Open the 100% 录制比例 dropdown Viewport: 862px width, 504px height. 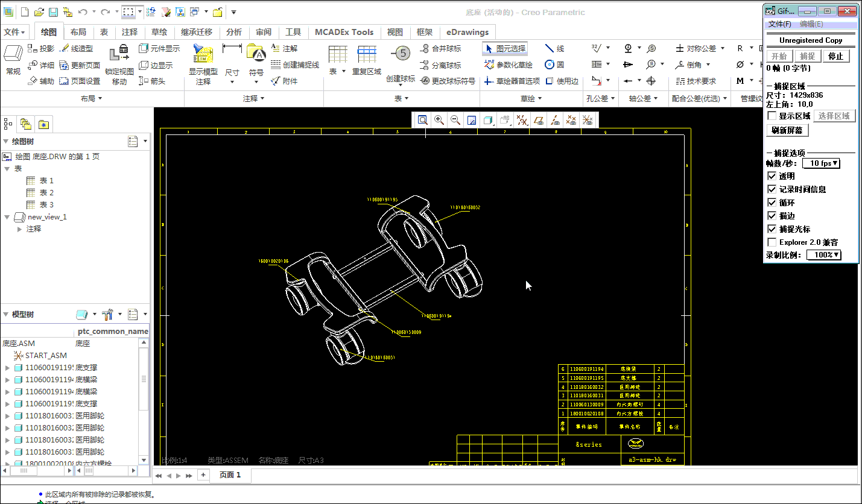[823, 255]
